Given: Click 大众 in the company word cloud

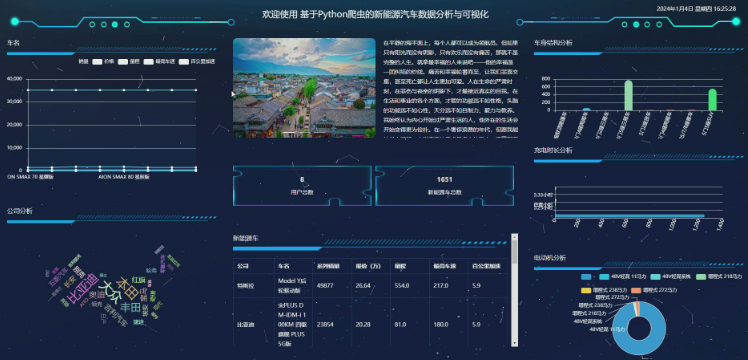Looking at the screenshot, I should pos(110,293).
